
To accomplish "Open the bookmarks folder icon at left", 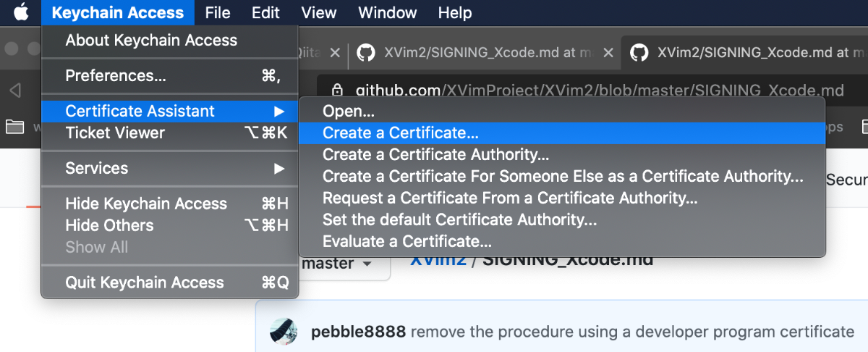I will pos(14,127).
